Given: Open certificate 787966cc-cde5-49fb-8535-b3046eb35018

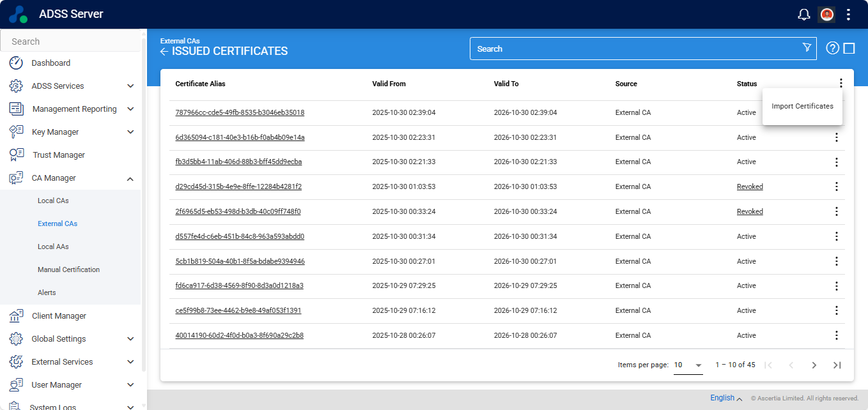Looking at the screenshot, I should coord(240,112).
